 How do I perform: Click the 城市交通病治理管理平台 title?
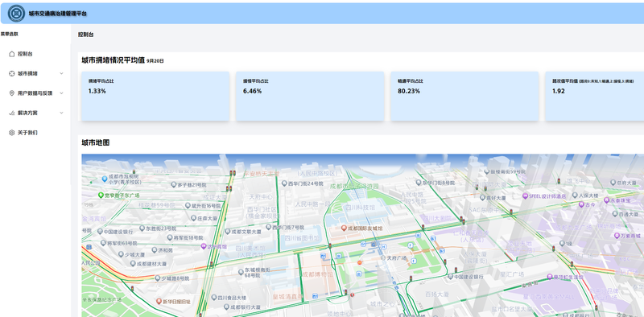pyautogui.click(x=58, y=14)
